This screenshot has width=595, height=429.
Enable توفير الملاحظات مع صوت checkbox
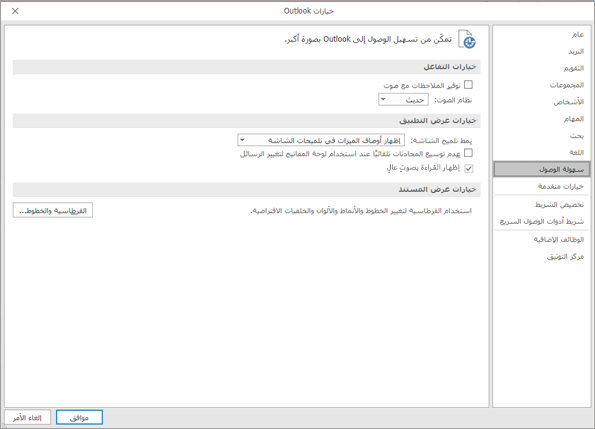pos(469,85)
